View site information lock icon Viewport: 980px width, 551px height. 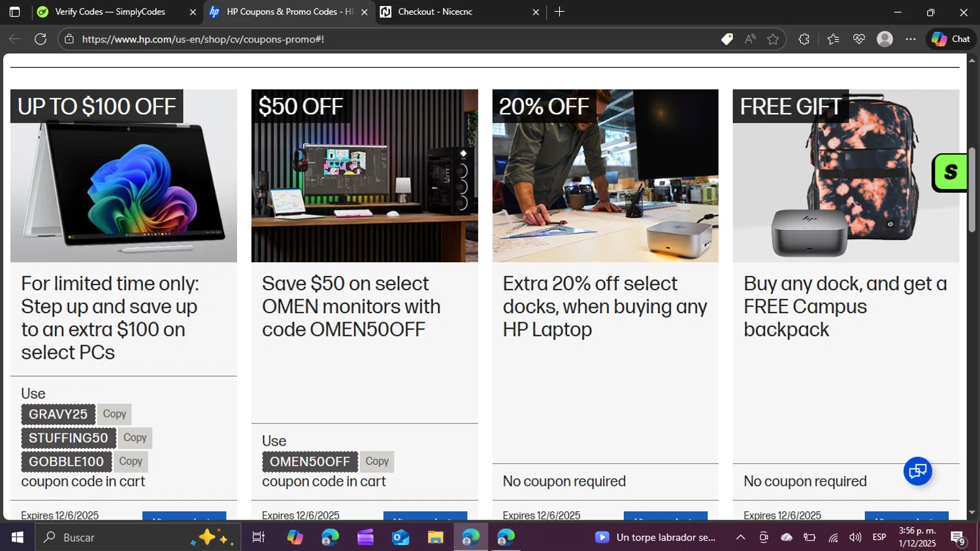[69, 39]
